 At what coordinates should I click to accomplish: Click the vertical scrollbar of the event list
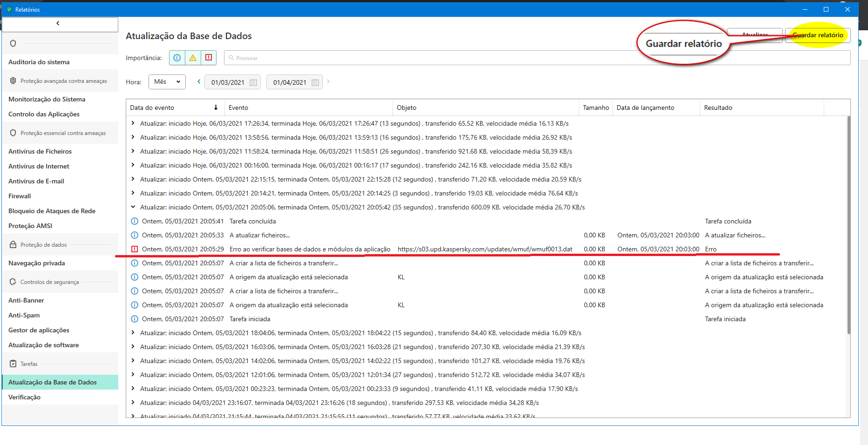click(x=848, y=223)
